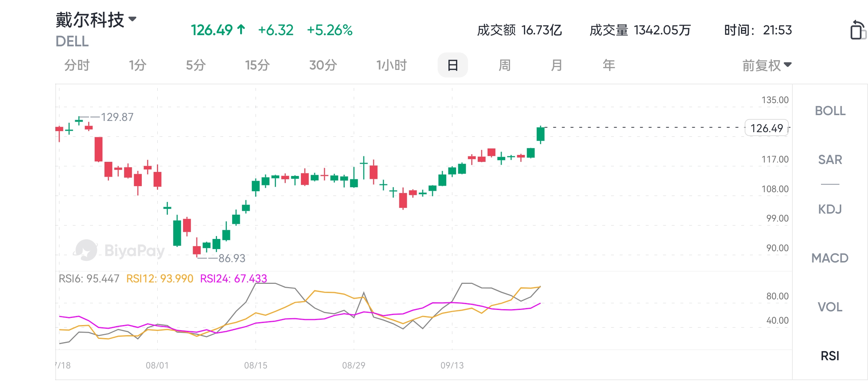868x391 pixels.
Task: Switch to the 分时 time-share tab
Action: (x=77, y=65)
